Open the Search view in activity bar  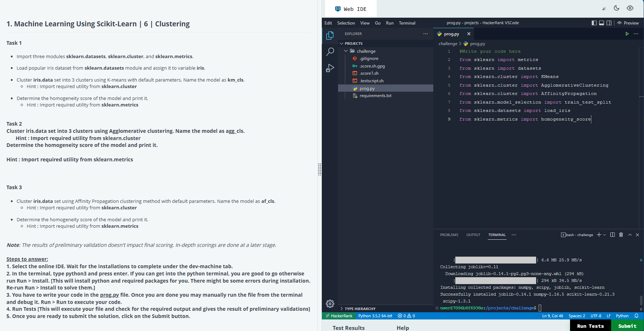(330, 52)
